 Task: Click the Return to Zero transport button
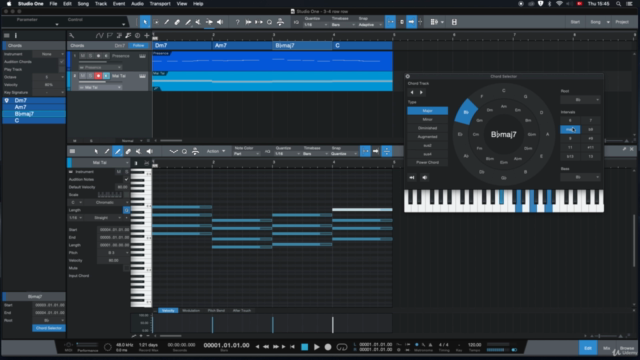point(292,347)
